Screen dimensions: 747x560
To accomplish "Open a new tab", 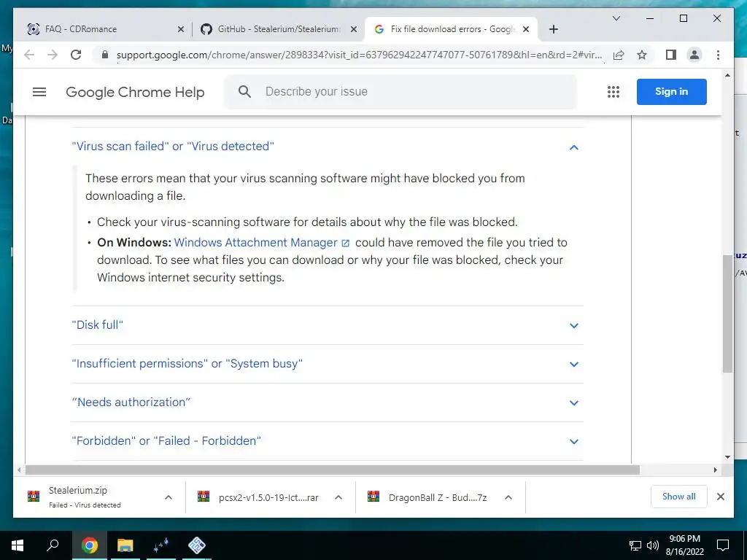I will [x=553, y=29].
